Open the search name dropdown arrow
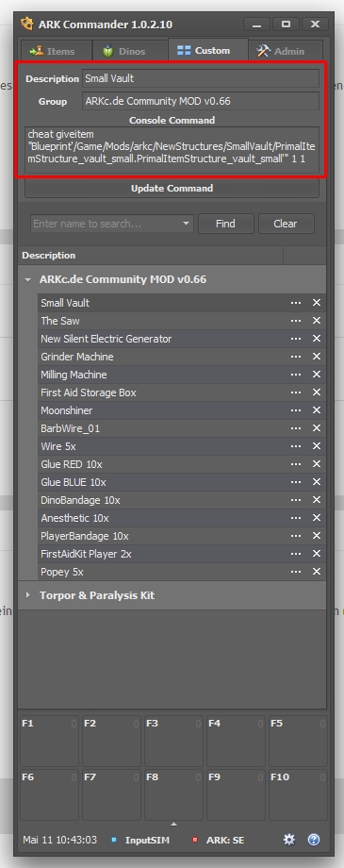The image size is (344, 868). tap(187, 224)
